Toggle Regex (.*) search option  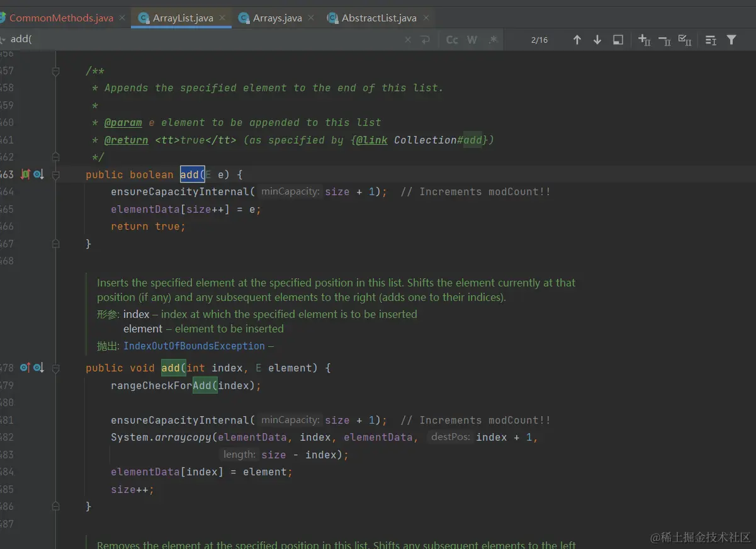pos(493,40)
